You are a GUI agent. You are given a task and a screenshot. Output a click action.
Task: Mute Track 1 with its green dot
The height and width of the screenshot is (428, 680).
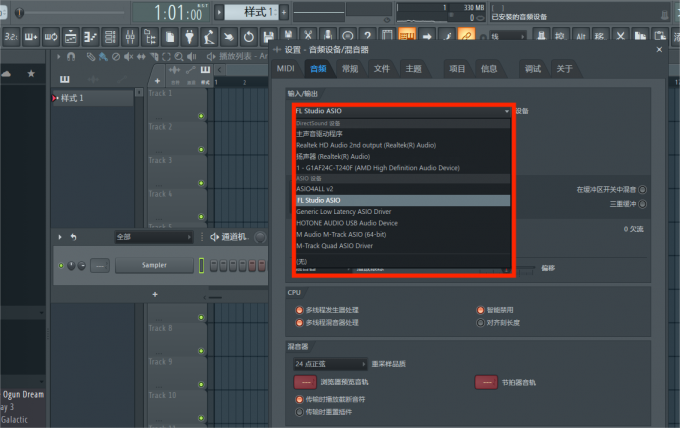[x=201, y=116]
